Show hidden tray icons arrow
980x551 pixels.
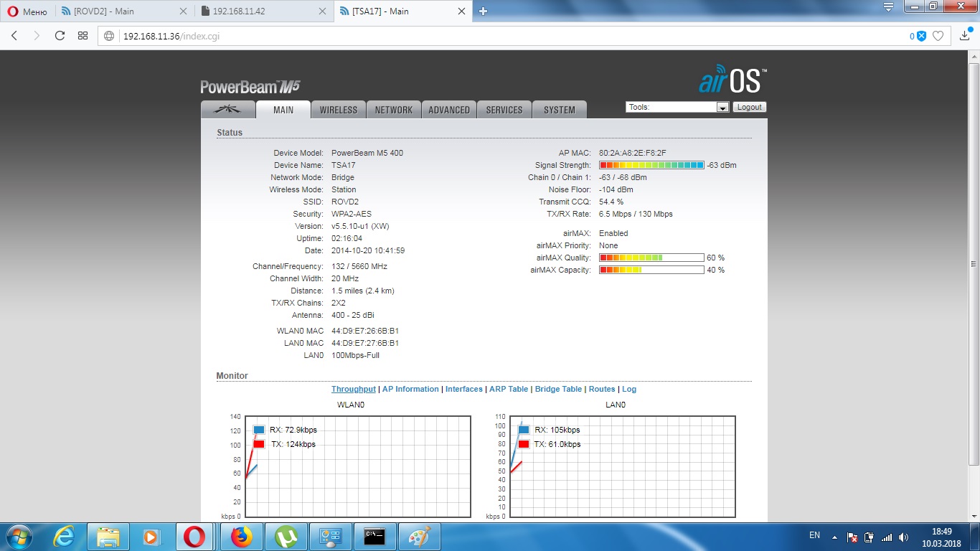[x=834, y=537]
